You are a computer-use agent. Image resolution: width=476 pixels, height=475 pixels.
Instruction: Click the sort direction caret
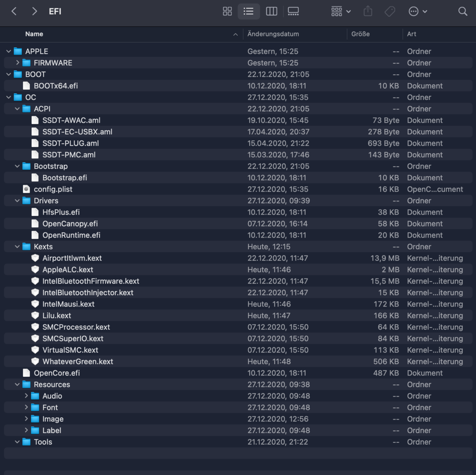point(235,34)
